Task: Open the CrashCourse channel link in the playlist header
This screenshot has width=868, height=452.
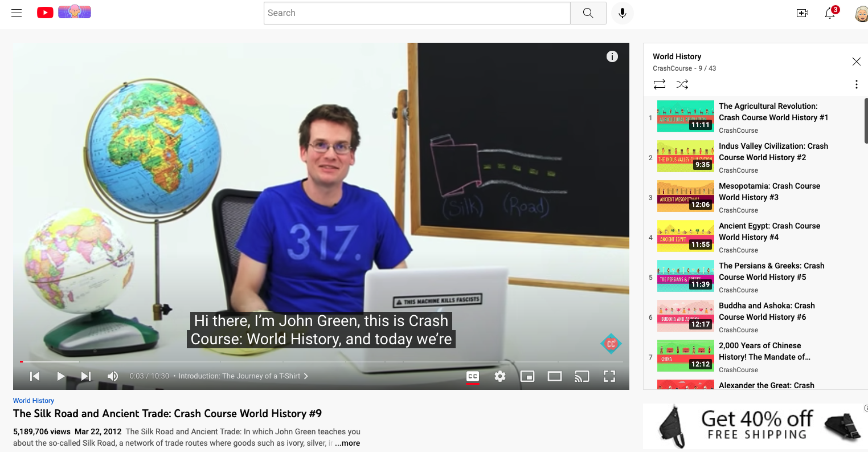Action: 672,68
